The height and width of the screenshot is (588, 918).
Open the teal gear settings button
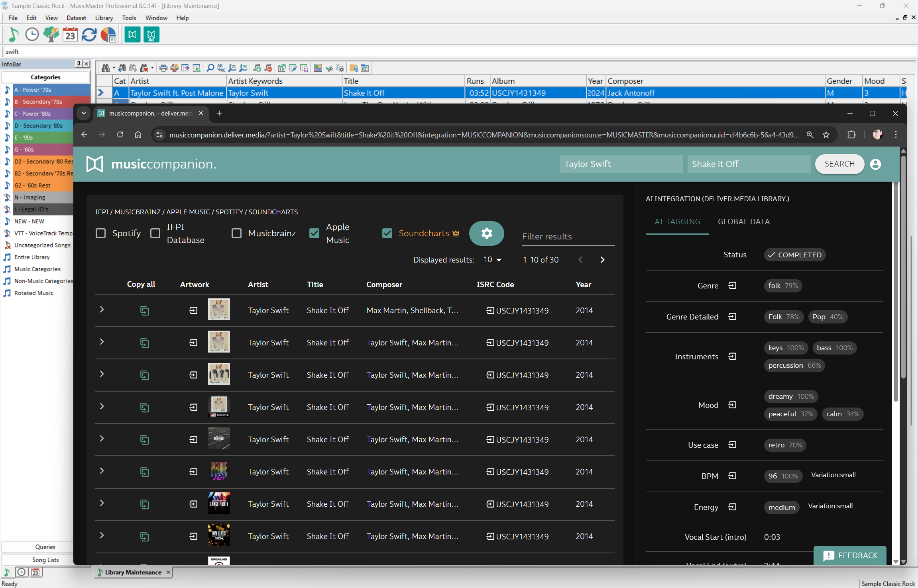coord(486,233)
